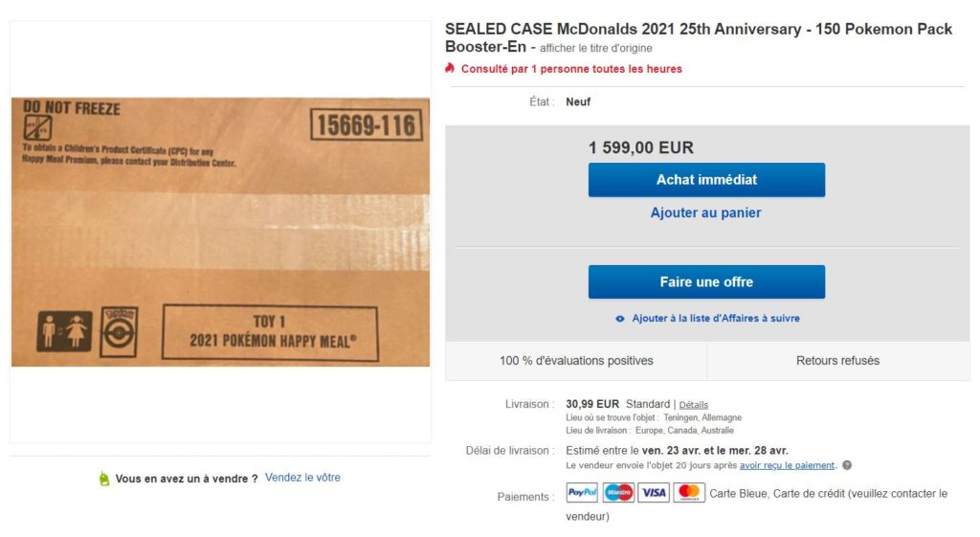Viewport: 980px width, 537px height.
Task: Add to Affaires à suivre list
Action: coord(715,319)
